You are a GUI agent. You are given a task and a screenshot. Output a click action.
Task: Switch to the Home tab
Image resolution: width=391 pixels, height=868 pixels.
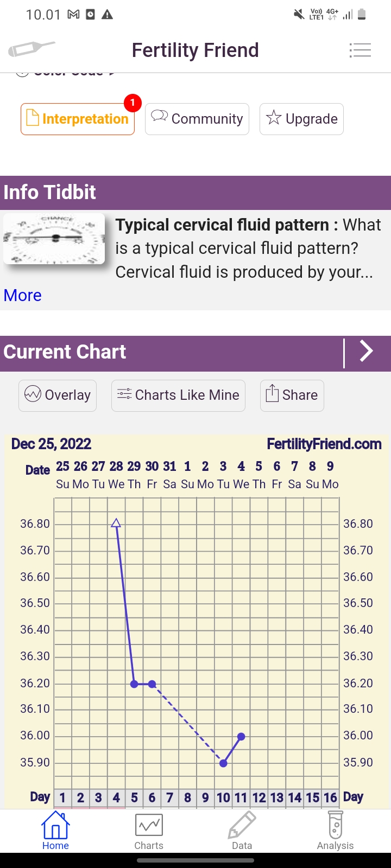click(x=55, y=831)
